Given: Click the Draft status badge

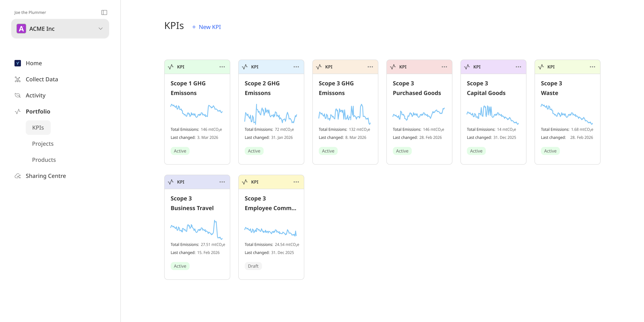Looking at the screenshot, I should 253,266.
